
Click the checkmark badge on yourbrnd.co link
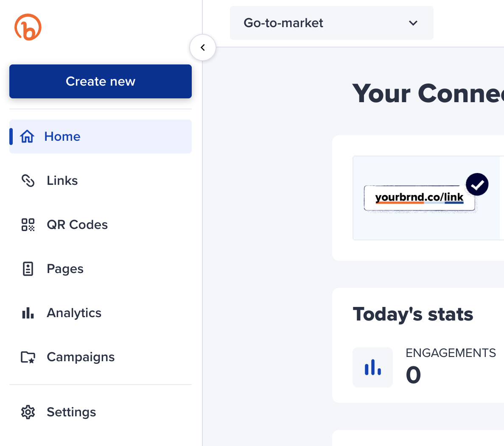477,184
